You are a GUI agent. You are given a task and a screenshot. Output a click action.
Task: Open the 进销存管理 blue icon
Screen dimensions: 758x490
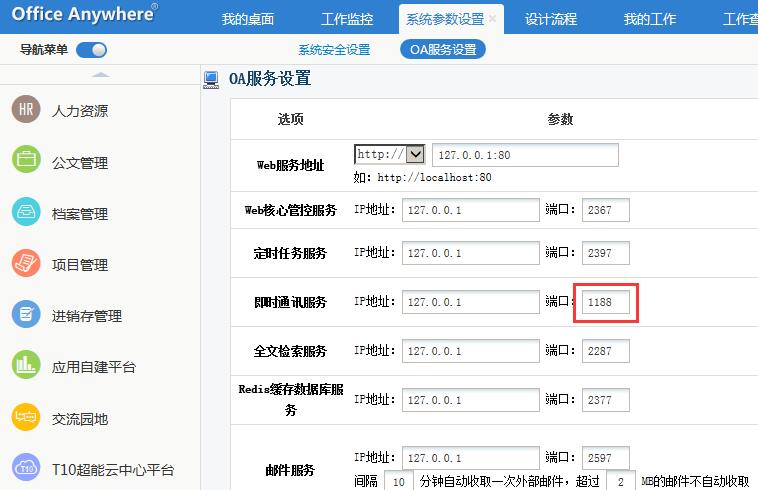(x=26, y=315)
